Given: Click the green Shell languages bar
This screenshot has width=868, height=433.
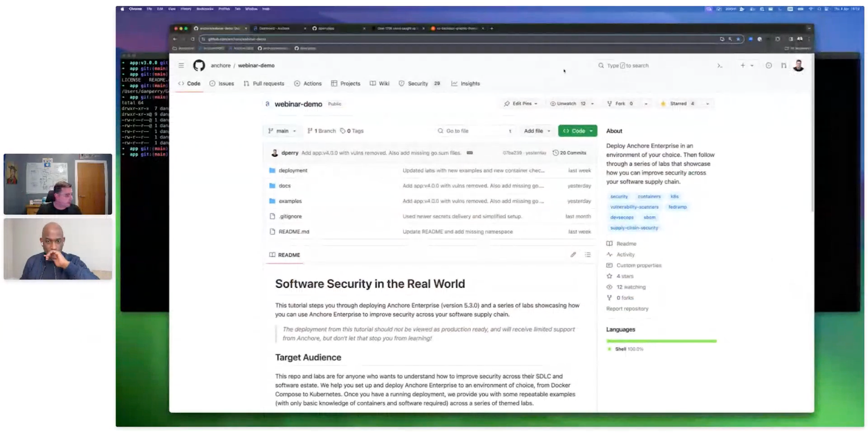Looking at the screenshot, I should pos(661,341).
